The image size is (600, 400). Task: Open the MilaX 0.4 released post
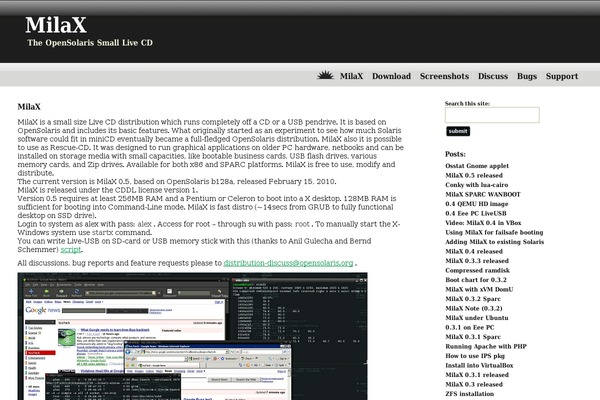click(474, 251)
